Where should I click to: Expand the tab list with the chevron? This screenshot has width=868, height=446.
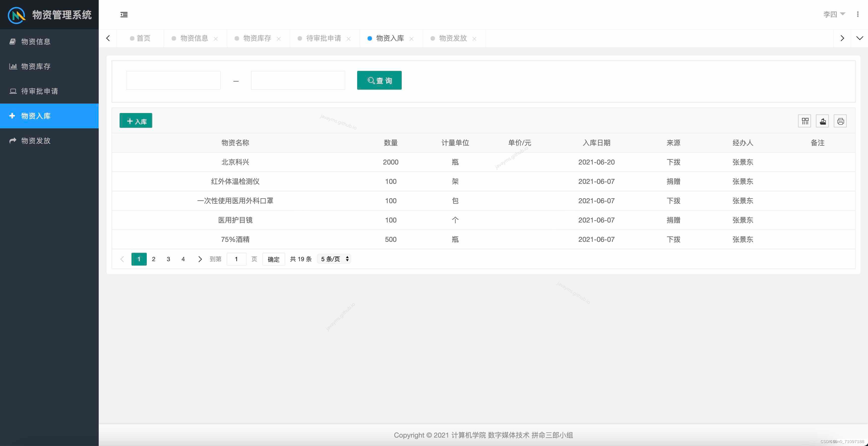coord(860,38)
